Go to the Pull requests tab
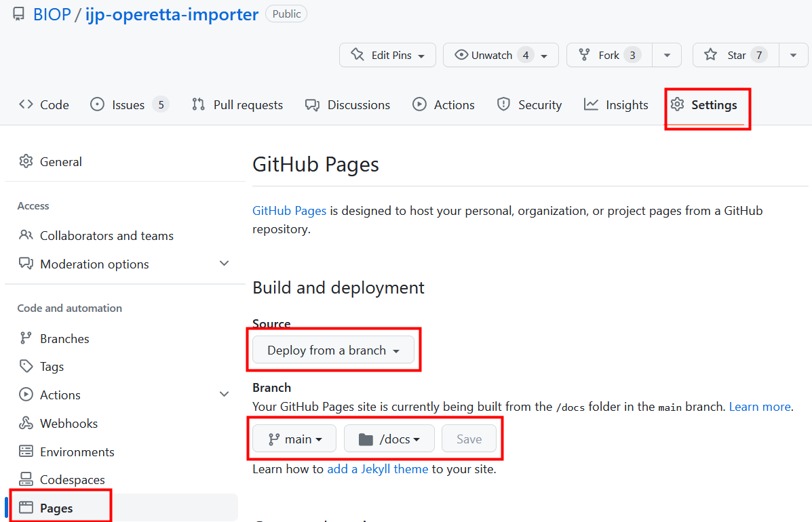This screenshot has height=522, width=812. pos(237,104)
